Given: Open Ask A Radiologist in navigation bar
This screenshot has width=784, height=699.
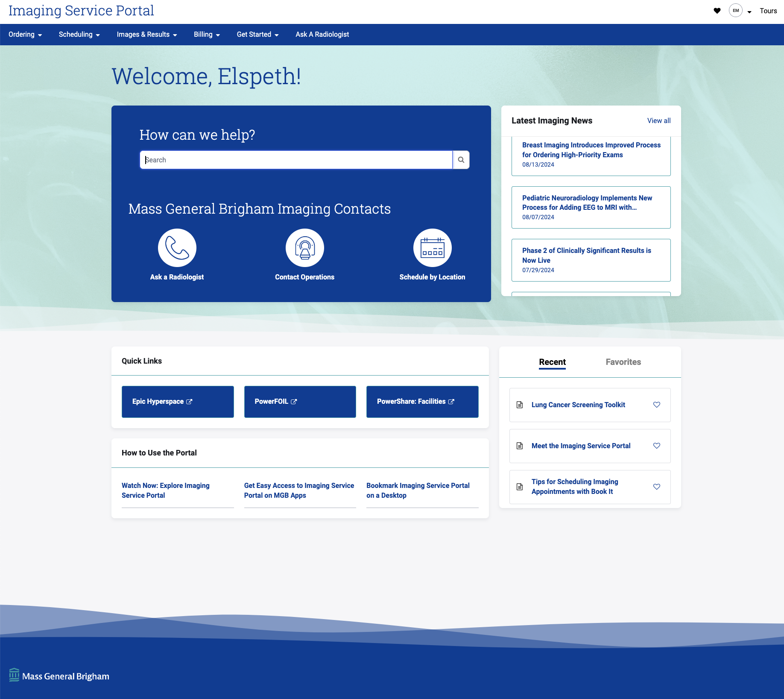Looking at the screenshot, I should click(322, 34).
